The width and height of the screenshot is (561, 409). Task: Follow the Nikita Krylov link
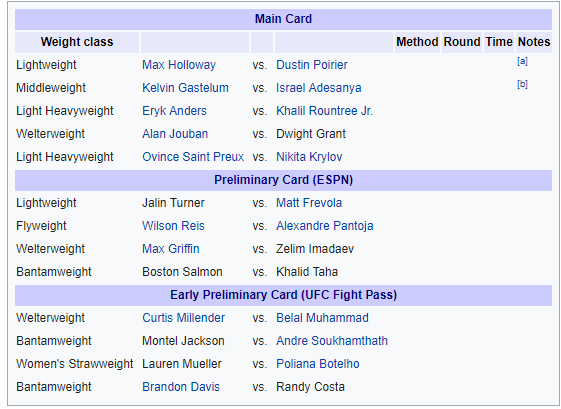(x=309, y=157)
